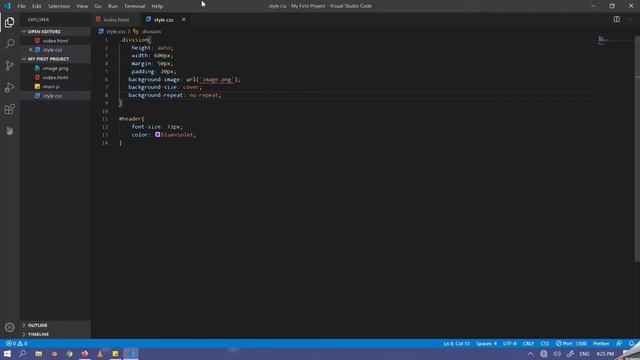Image resolution: width=640 pixels, height=360 pixels.
Task: Click the bottom extension icon in activity bar
Action: [9, 131]
